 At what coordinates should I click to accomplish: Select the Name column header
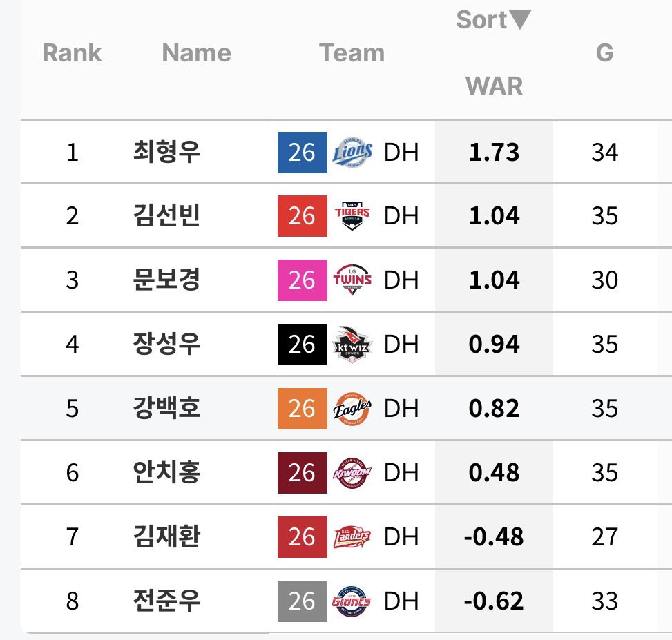[x=197, y=52]
